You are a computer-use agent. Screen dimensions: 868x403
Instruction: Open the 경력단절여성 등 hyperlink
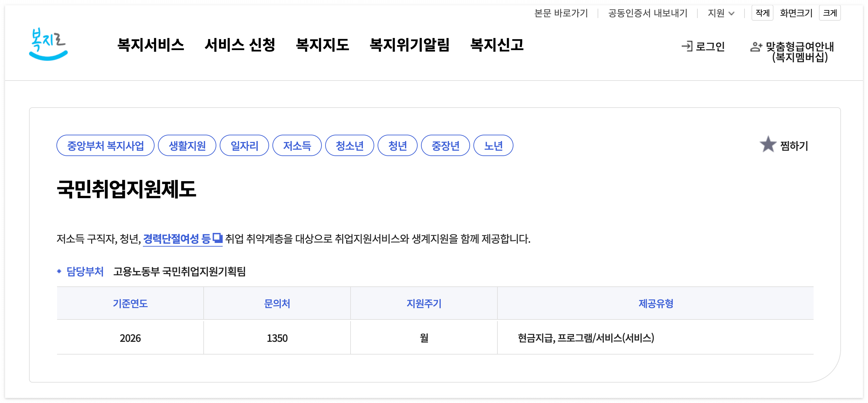click(x=177, y=239)
